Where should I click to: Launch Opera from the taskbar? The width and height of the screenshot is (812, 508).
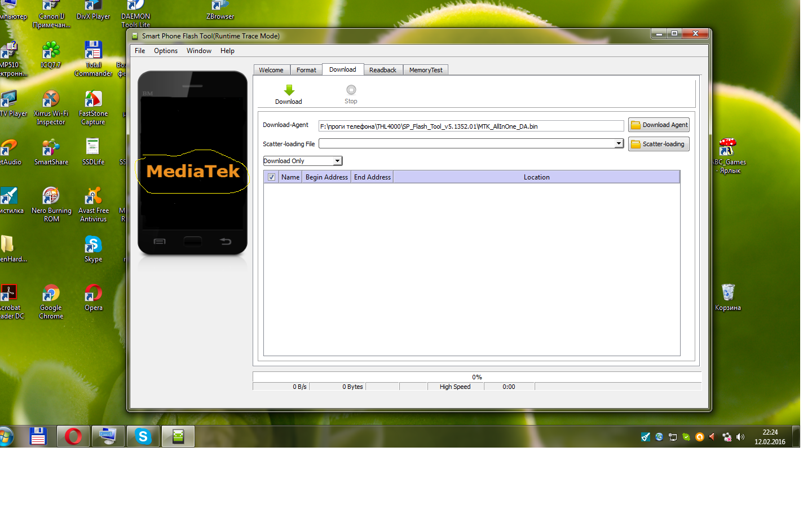coord(73,436)
